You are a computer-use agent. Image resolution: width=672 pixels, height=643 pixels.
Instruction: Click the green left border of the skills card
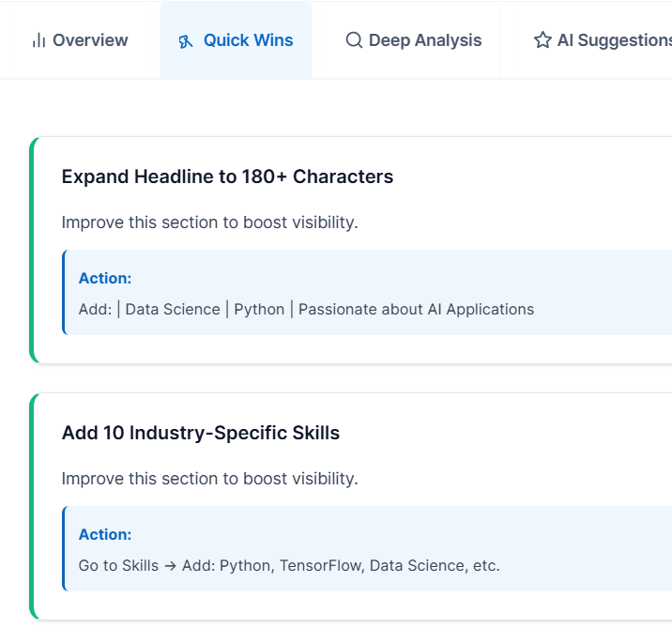33,507
